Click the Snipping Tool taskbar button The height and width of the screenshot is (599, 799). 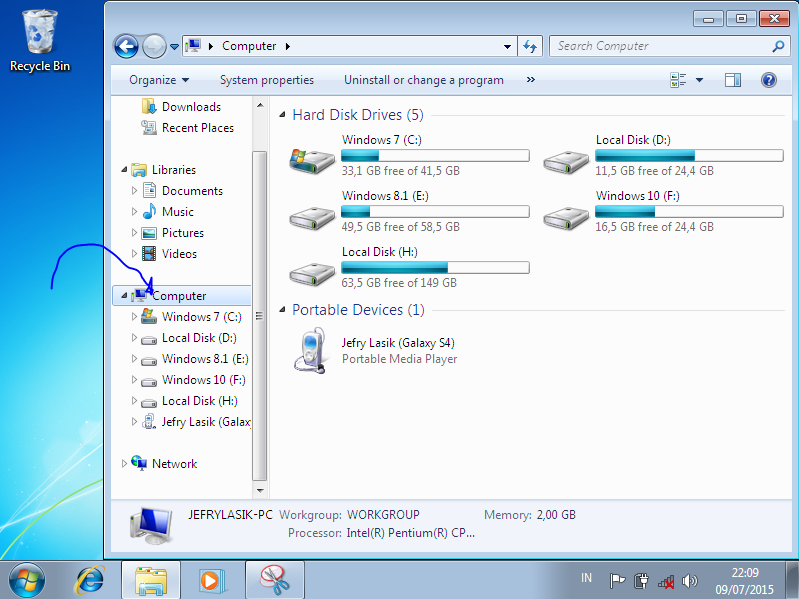(275, 580)
